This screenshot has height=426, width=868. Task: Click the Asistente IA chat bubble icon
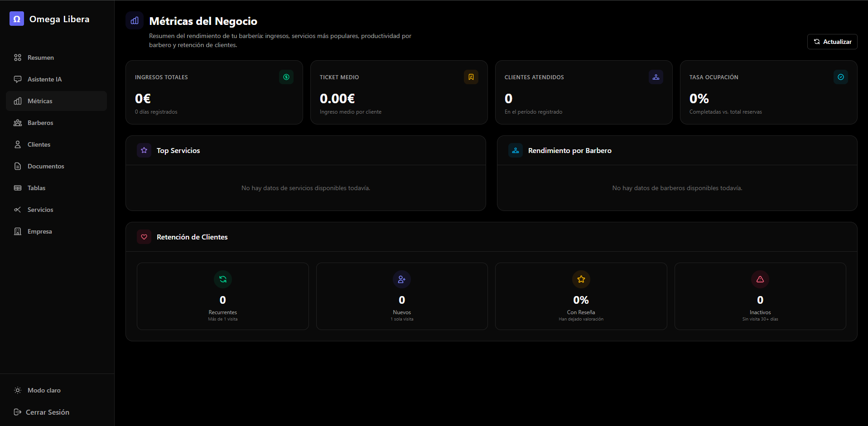pyautogui.click(x=18, y=79)
